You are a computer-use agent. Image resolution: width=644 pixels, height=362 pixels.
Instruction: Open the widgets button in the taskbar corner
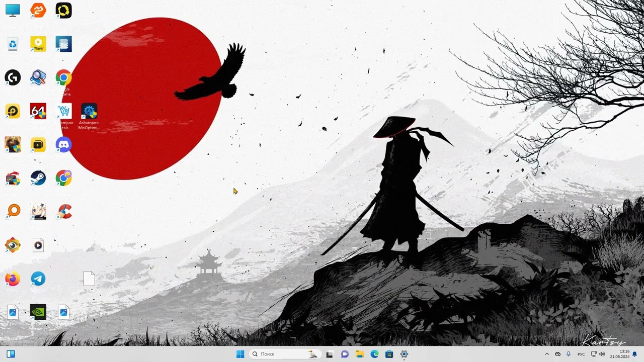[x=11, y=354]
